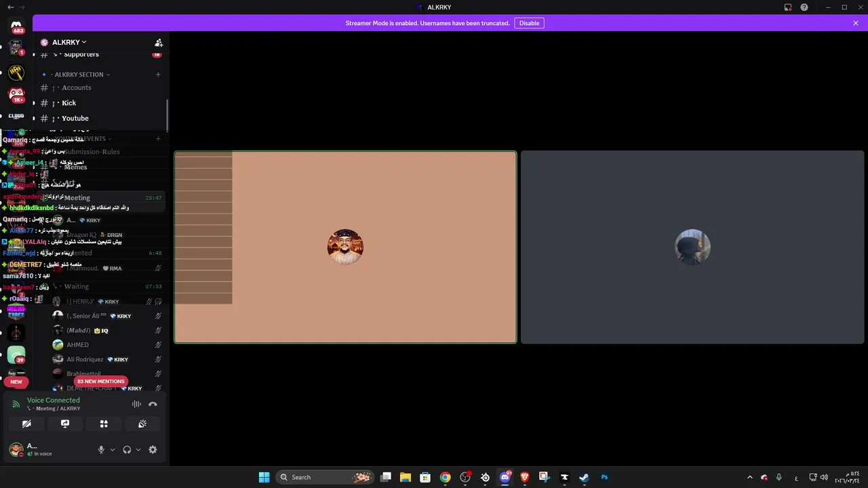Click your user avatar in bottom panel
Viewport: 868px width, 488px height.
[16, 449]
